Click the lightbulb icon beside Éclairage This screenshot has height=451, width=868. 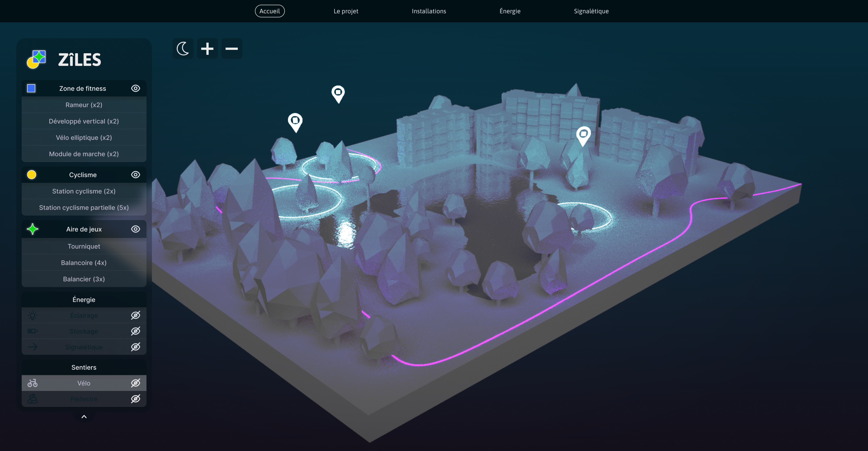click(32, 315)
